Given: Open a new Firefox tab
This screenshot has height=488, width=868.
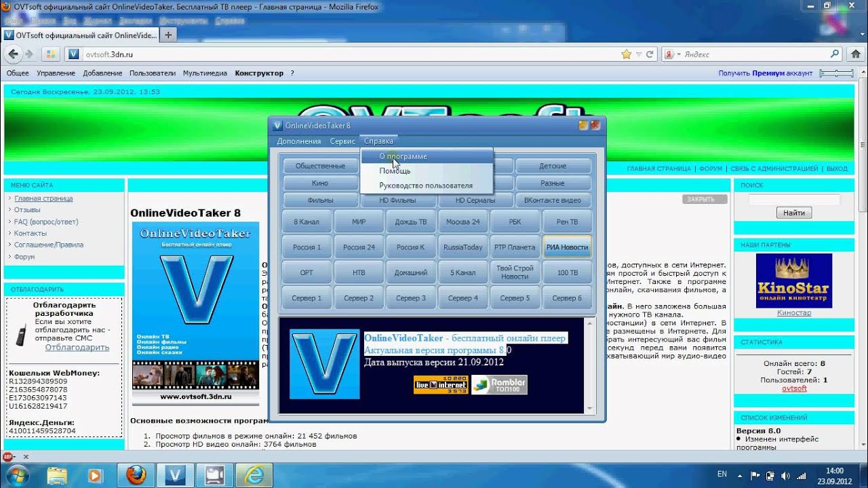Looking at the screenshot, I should (169, 35).
